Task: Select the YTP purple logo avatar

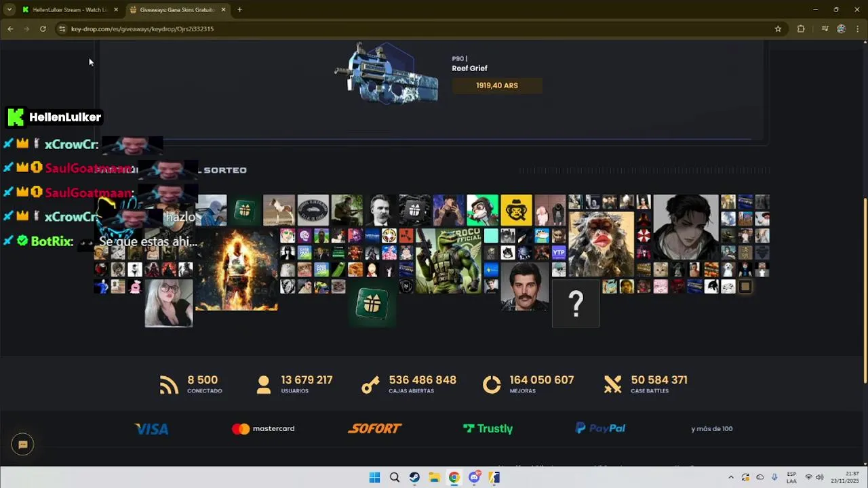Action: (x=559, y=253)
